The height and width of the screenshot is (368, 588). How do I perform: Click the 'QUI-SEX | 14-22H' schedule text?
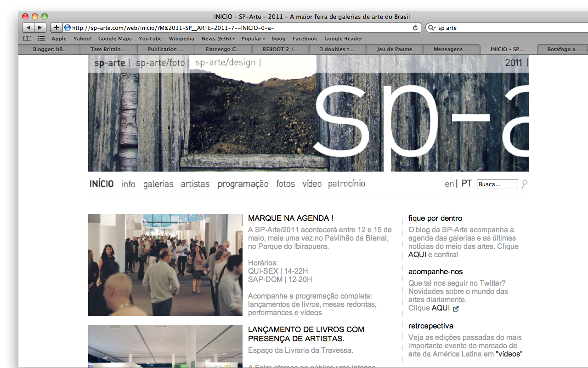coord(278,271)
